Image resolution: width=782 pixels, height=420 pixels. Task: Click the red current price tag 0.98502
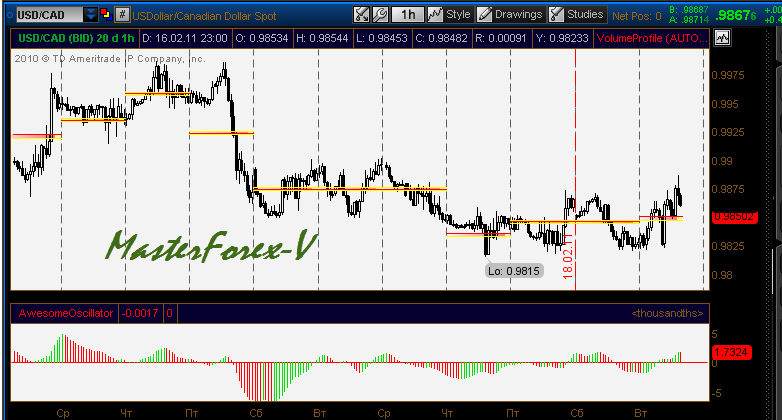[x=735, y=217]
